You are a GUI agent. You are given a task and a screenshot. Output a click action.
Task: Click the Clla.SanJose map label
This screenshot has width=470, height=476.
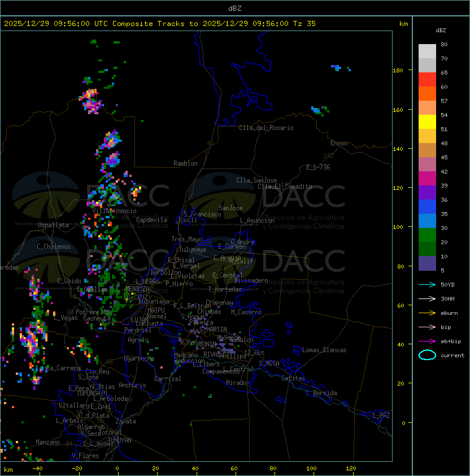pos(256,180)
